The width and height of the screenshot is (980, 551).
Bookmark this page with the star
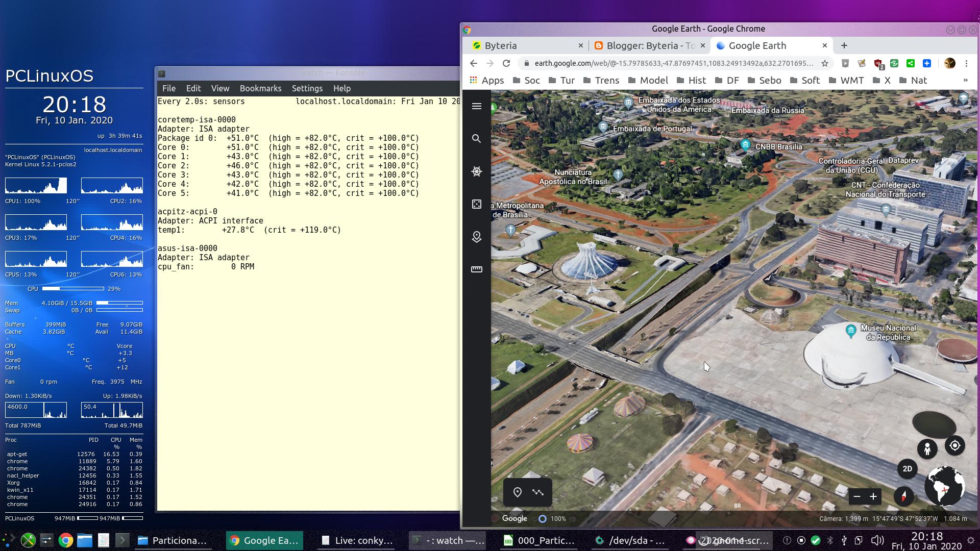tap(825, 63)
